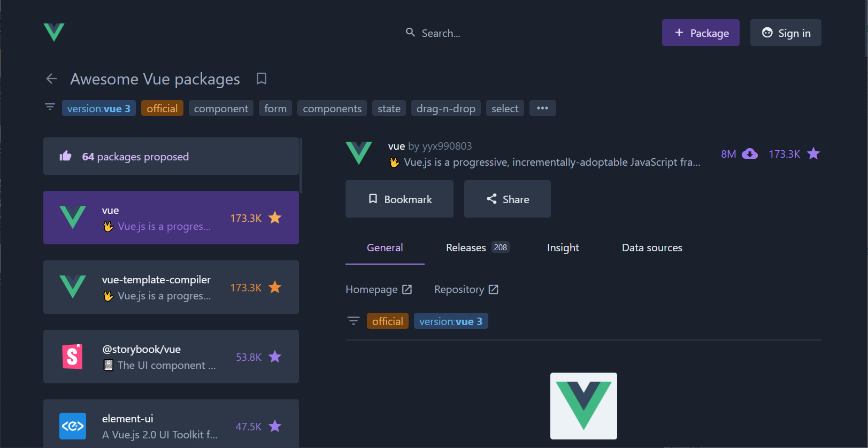Click the page scrollbar on the right edge
Screen dimensions: 868x448
pos(866,29)
